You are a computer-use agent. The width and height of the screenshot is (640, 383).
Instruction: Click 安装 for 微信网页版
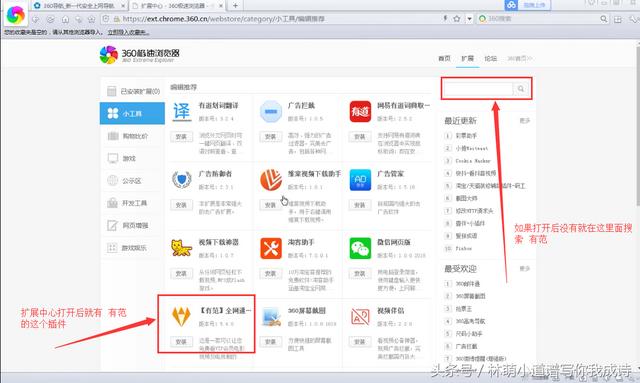point(360,274)
